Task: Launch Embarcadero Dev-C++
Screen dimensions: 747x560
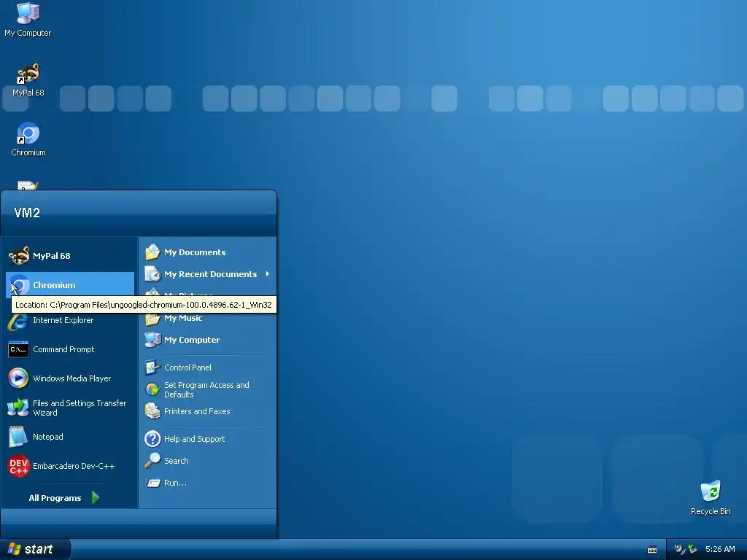Action: click(x=70, y=466)
